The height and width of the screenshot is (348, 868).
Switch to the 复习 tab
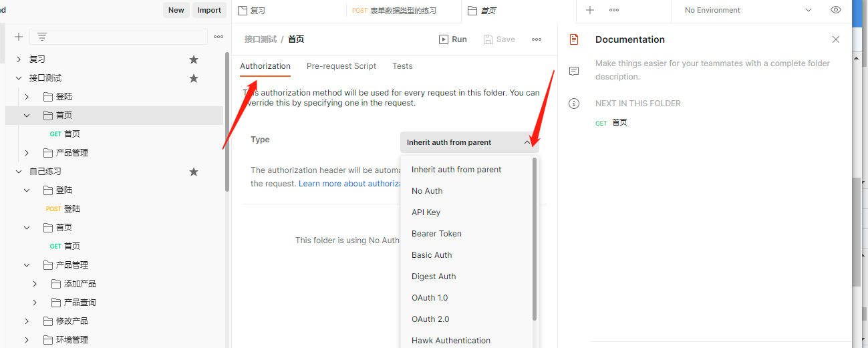pos(289,10)
